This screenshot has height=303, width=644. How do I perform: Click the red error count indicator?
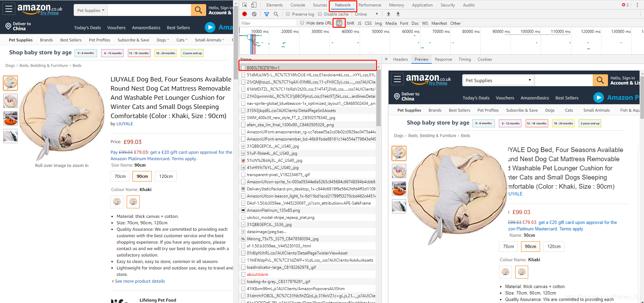[625, 5]
